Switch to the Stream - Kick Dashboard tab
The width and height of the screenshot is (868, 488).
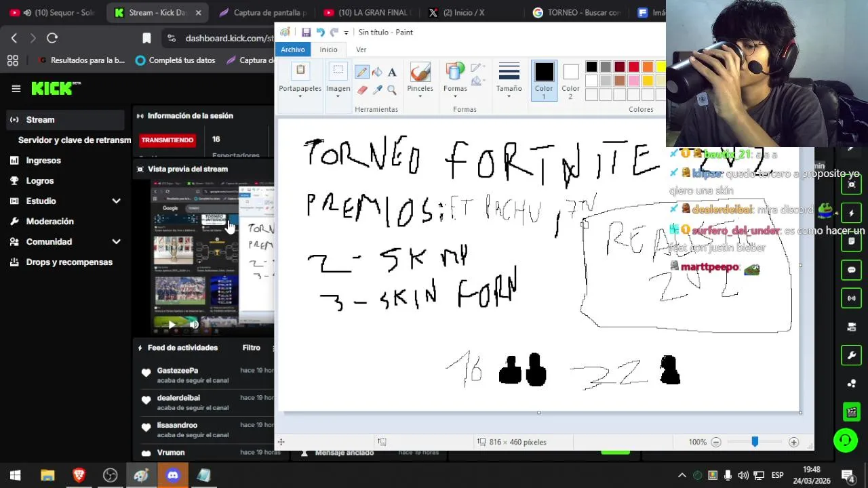pyautogui.click(x=158, y=12)
